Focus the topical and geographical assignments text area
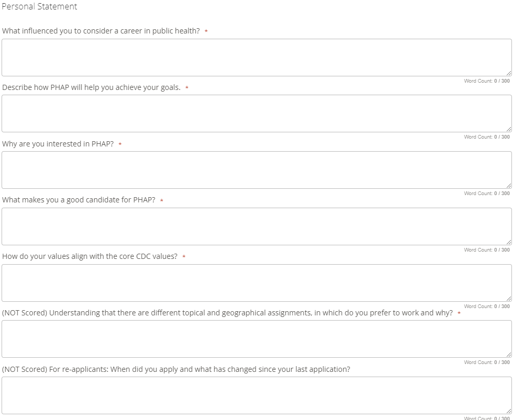This screenshot has width=524, height=420. 257,339
